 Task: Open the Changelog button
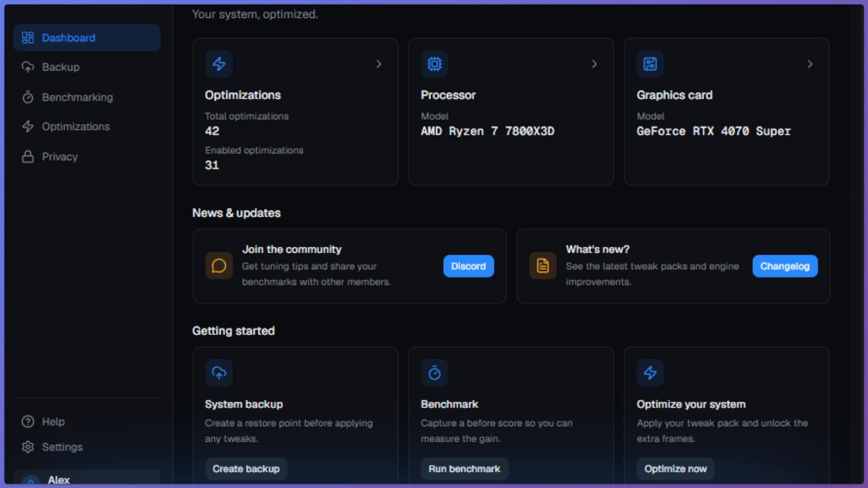click(x=785, y=266)
